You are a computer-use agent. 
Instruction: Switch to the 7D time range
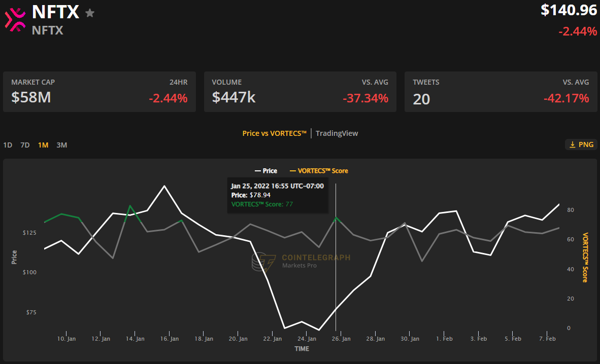(25, 145)
